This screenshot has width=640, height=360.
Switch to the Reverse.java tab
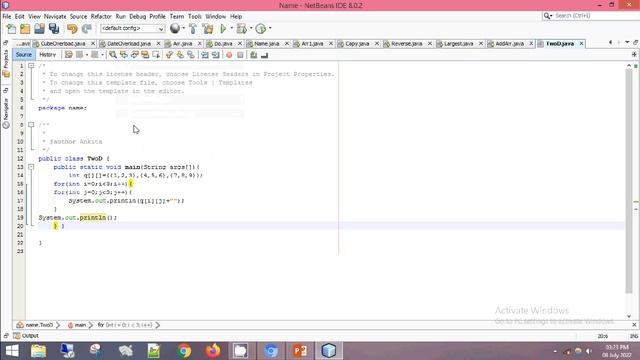(x=407, y=43)
